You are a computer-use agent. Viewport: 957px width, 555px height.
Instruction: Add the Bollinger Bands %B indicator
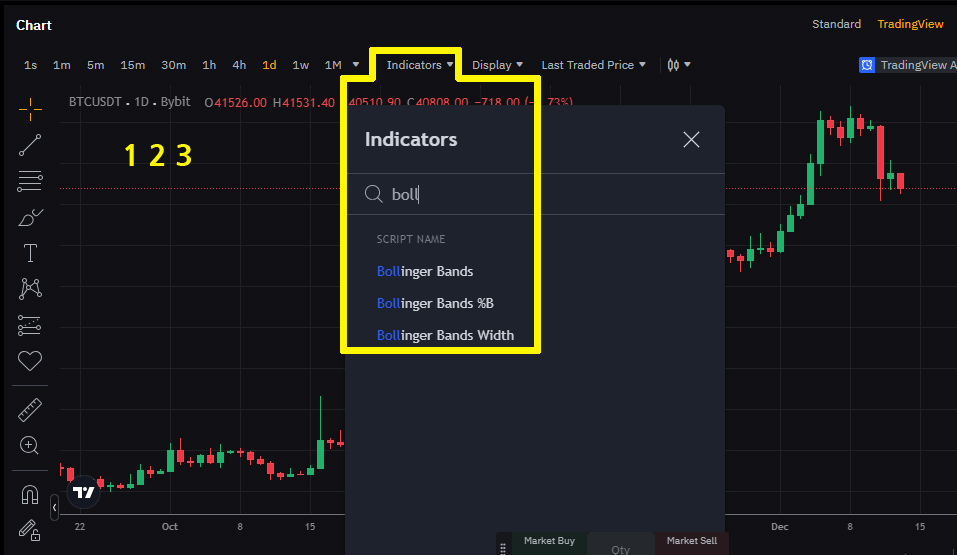coord(435,303)
